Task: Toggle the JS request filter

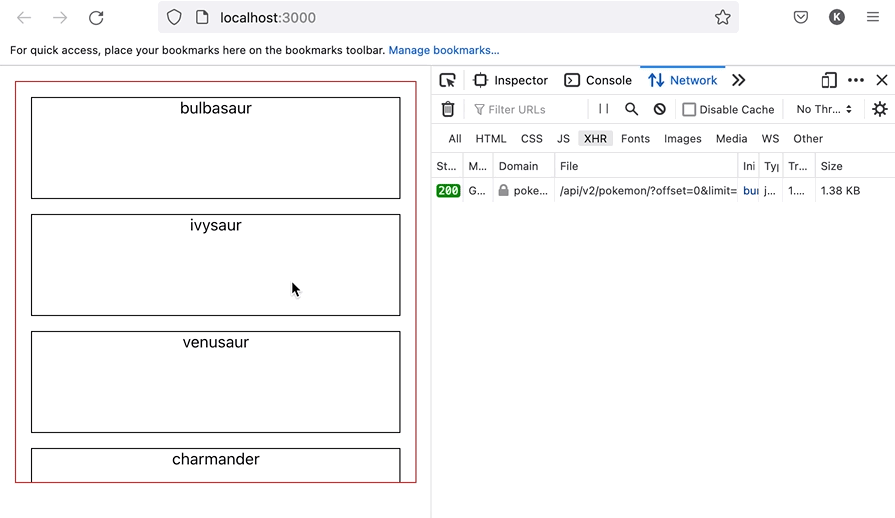Action: pyautogui.click(x=563, y=139)
